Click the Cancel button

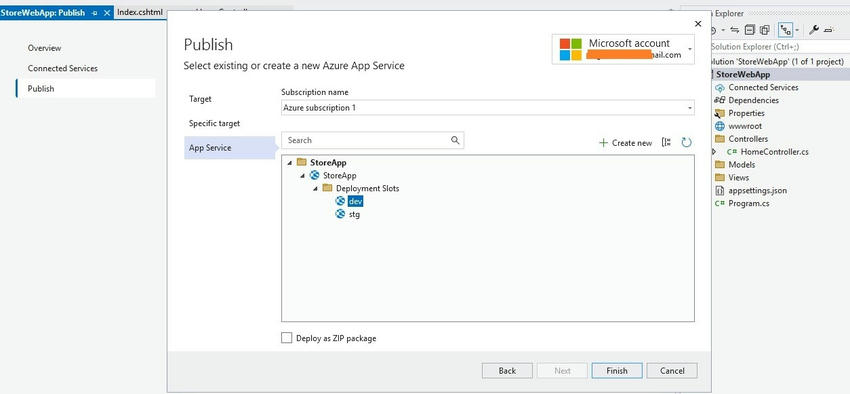coord(672,371)
